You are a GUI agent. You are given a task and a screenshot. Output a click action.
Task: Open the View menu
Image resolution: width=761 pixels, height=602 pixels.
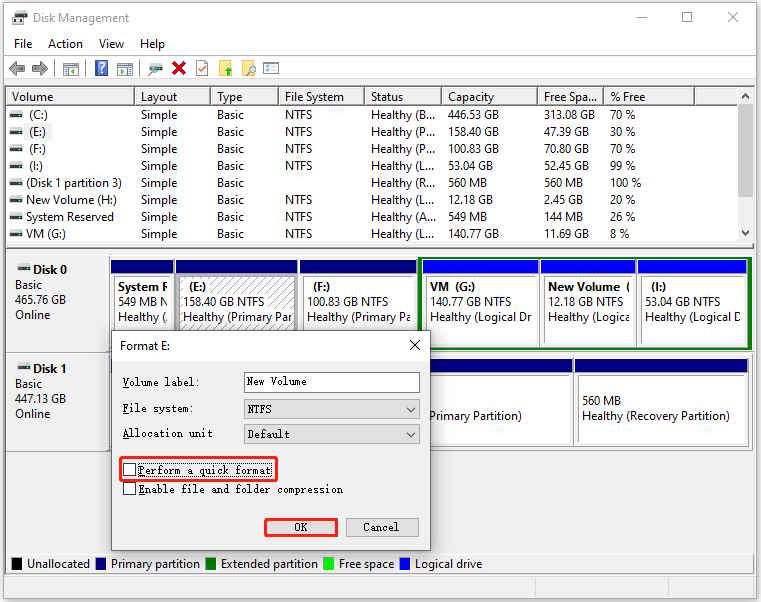111,44
